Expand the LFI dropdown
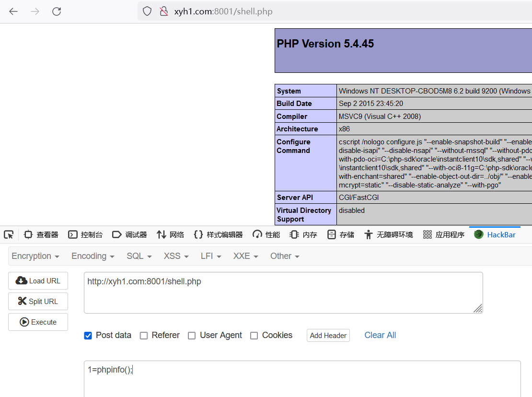The height and width of the screenshot is (397, 532). click(x=211, y=256)
